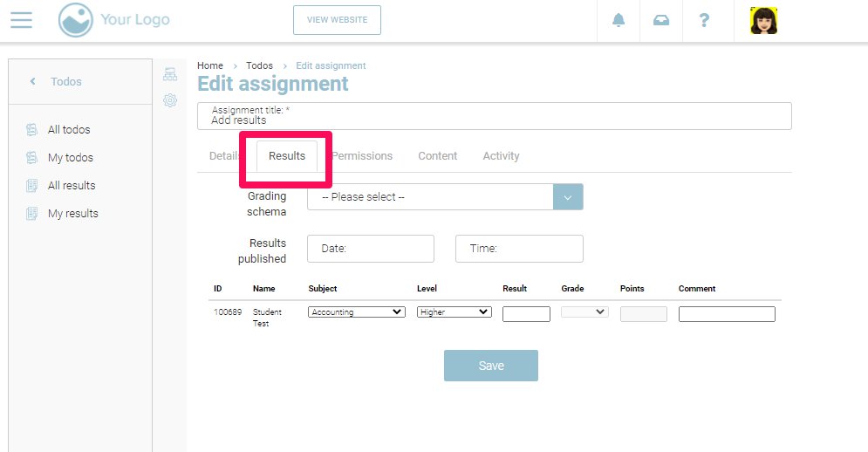Click the Your Logo image icon

tap(75, 20)
